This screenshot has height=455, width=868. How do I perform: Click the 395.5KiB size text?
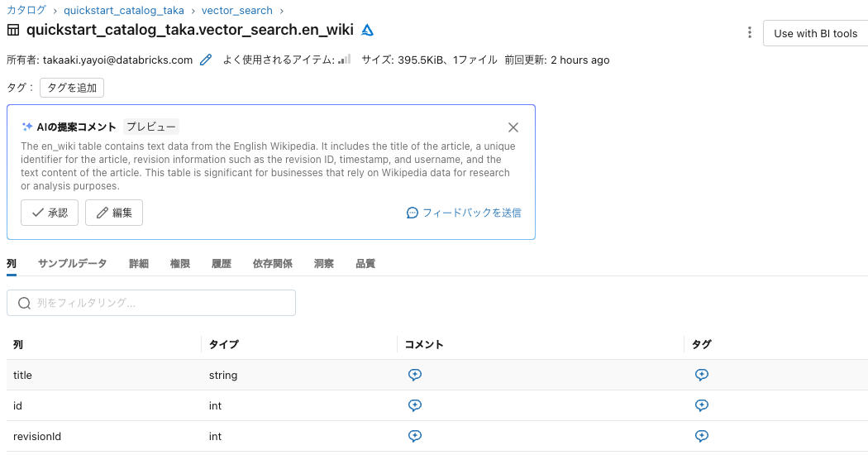pyautogui.click(x=421, y=60)
